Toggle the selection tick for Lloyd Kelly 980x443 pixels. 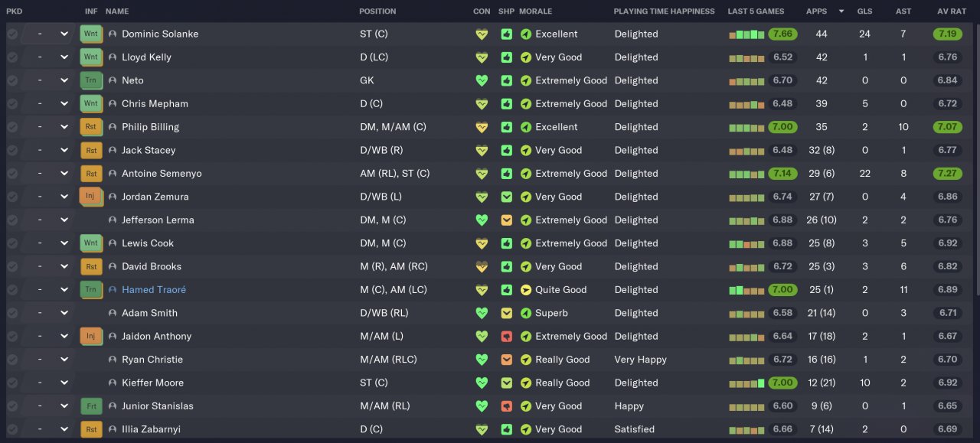coord(12,57)
